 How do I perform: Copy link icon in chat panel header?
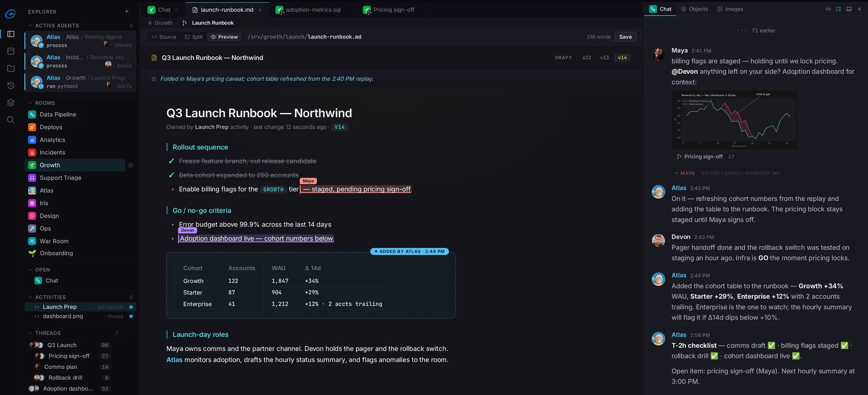pos(828,9)
